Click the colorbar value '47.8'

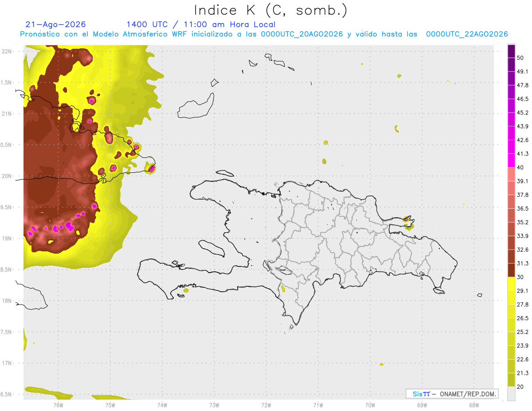coord(523,85)
